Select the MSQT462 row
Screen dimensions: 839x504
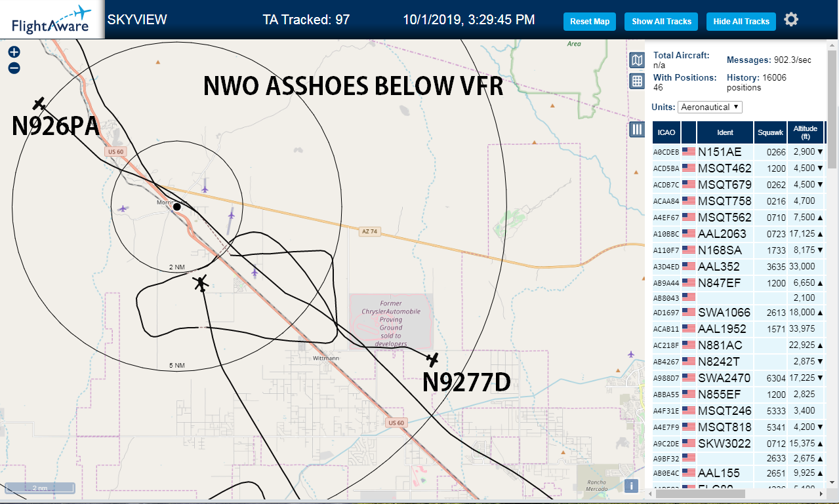tap(738, 168)
